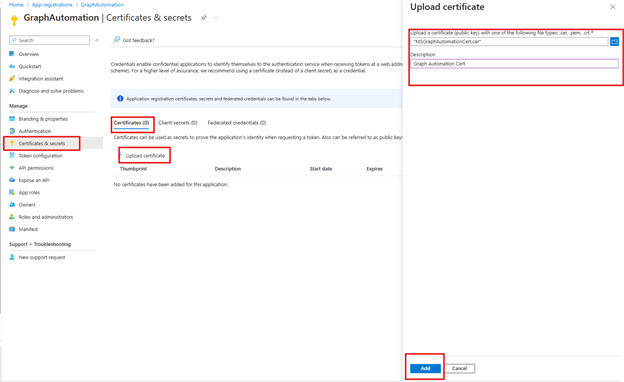Click the Got feedback? link
This screenshot has width=624, height=382.
tap(138, 40)
